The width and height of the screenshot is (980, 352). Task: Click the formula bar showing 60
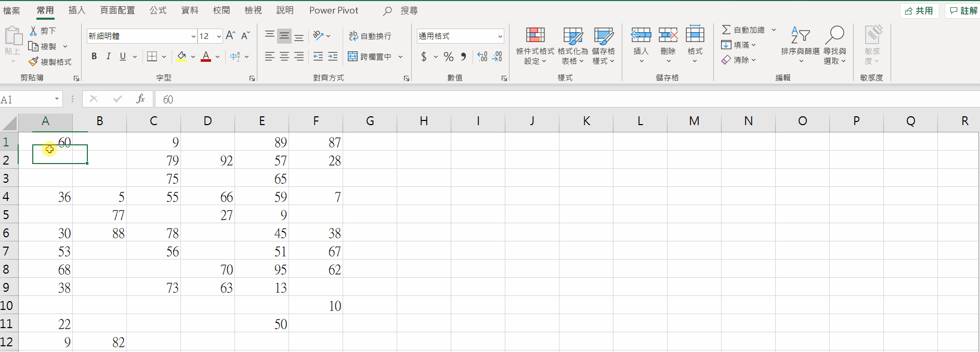click(x=567, y=99)
